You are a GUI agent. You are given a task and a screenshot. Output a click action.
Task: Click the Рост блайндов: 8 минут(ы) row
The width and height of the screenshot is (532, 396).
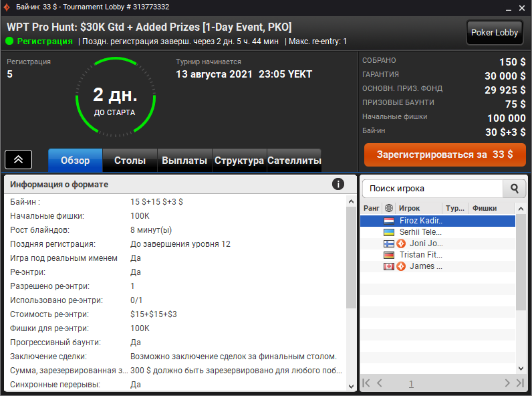tap(176, 230)
